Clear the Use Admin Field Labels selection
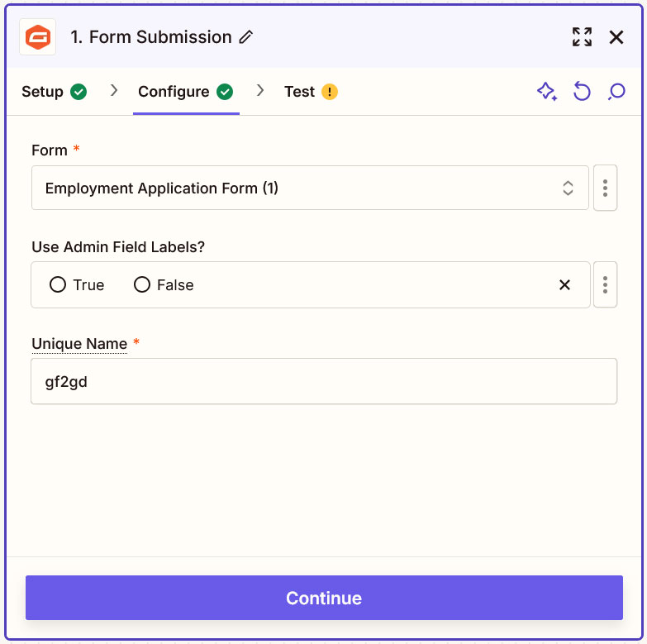Screen dimensions: 647x644 click(x=564, y=285)
